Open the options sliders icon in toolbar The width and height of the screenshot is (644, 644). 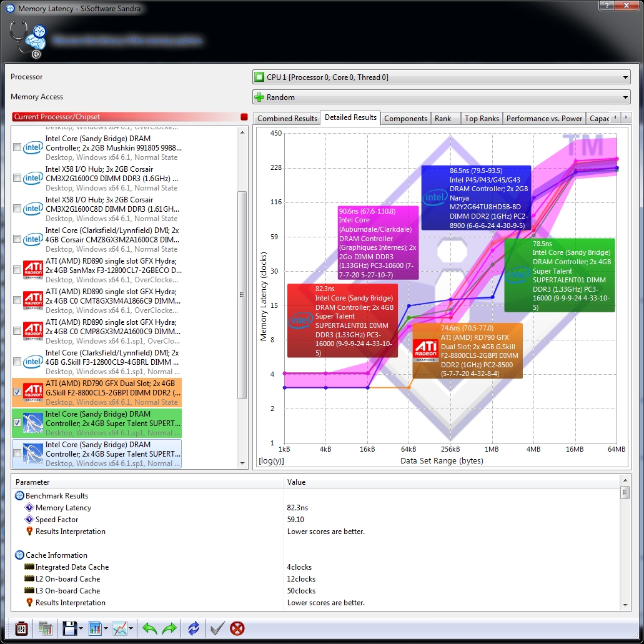(x=21, y=628)
